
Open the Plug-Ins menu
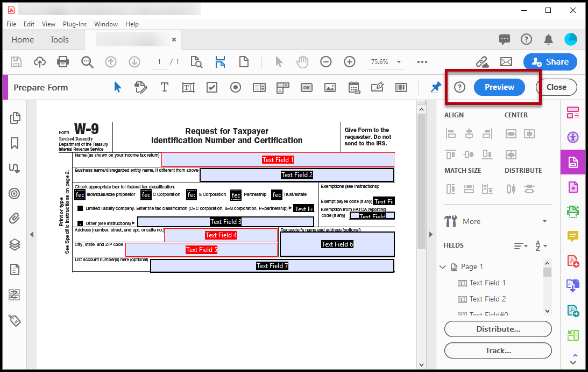pos(75,24)
